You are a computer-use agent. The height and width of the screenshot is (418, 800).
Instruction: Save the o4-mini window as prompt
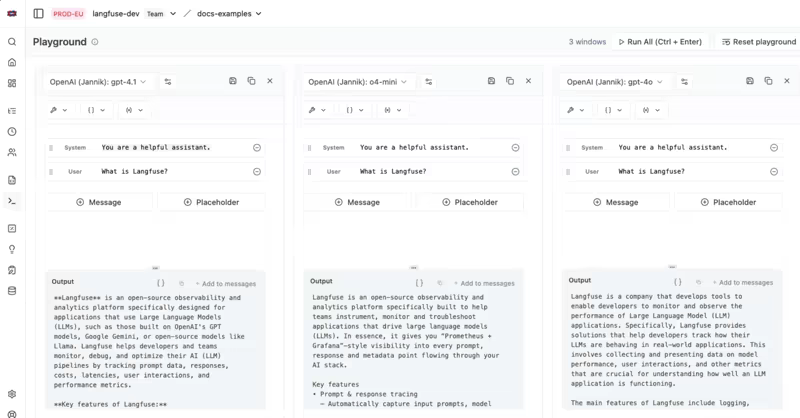click(x=491, y=81)
